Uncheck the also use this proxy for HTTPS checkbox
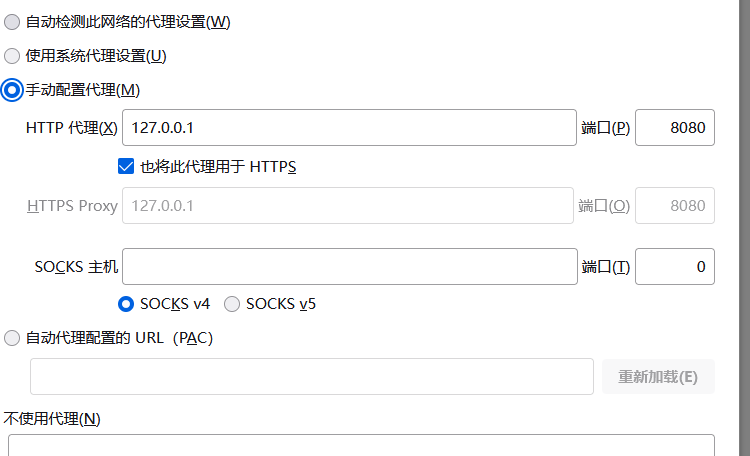Image resolution: width=750 pixels, height=456 pixels. point(127,166)
